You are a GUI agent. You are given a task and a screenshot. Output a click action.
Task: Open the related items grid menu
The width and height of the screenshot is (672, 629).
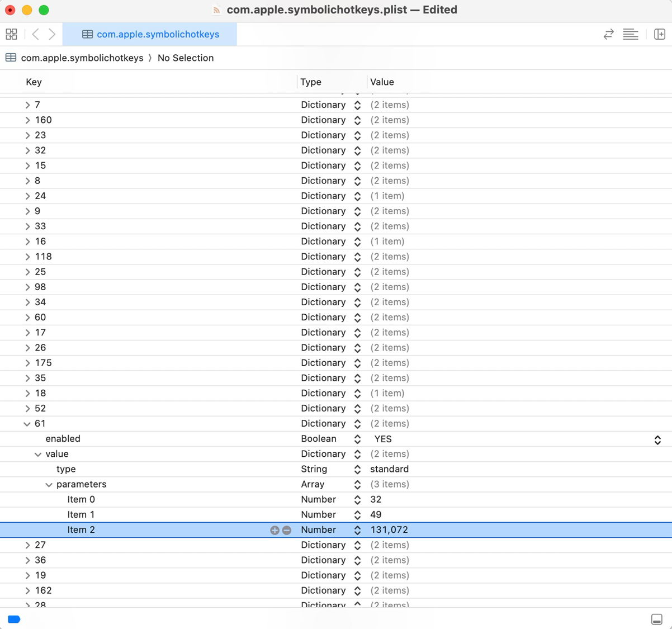[11, 34]
